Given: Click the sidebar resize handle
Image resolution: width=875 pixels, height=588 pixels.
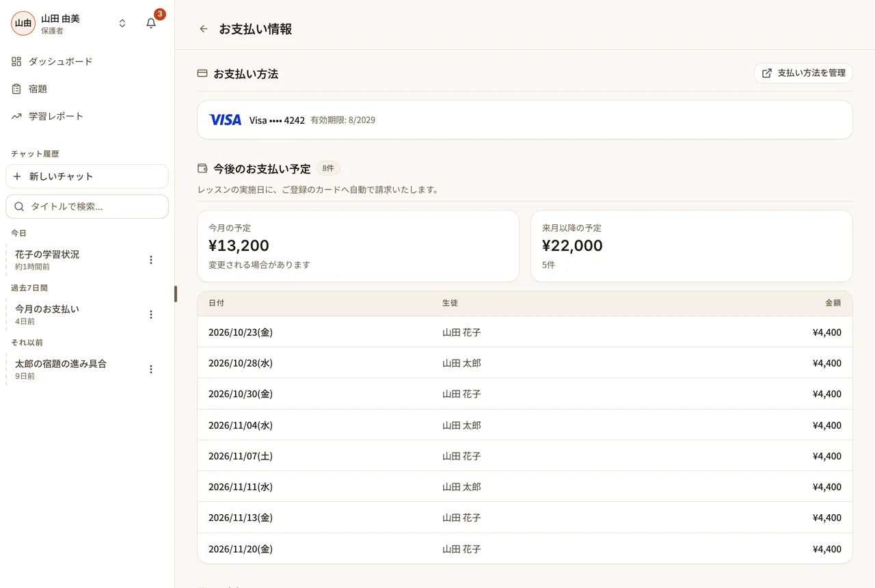Looking at the screenshot, I should tap(176, 294).
